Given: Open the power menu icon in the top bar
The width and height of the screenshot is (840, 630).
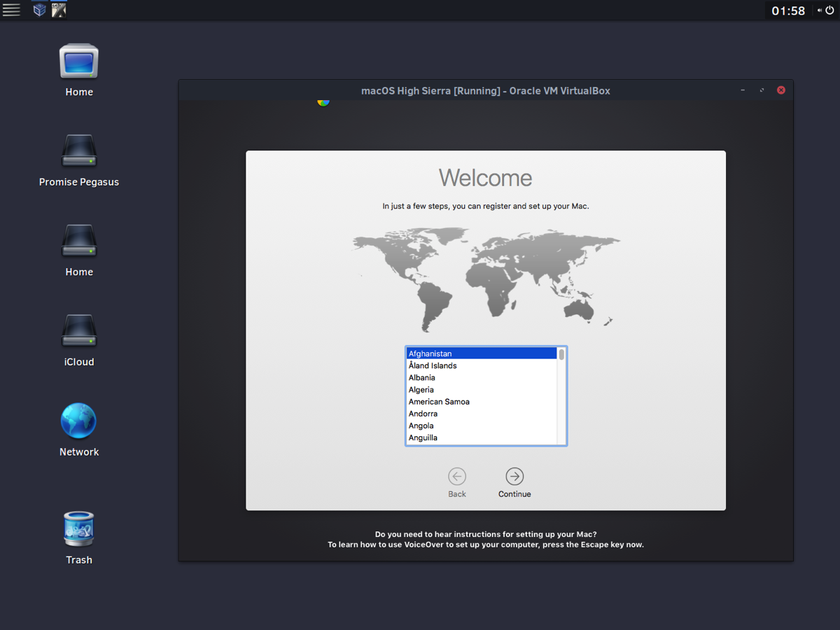Looking at the screenshot, I should coord(829,10).
